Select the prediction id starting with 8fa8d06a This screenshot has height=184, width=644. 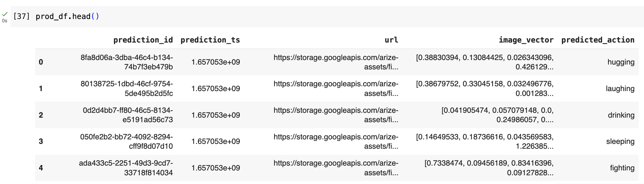click(x=127, y=62)
